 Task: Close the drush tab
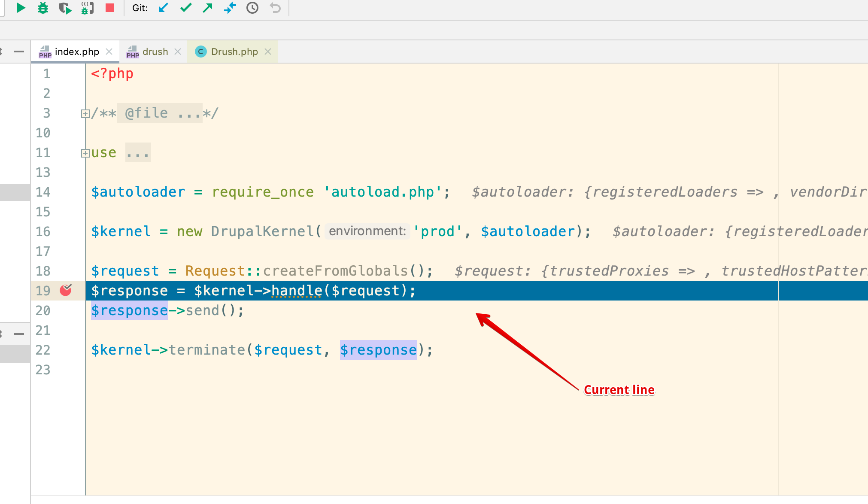coord(178,52)
